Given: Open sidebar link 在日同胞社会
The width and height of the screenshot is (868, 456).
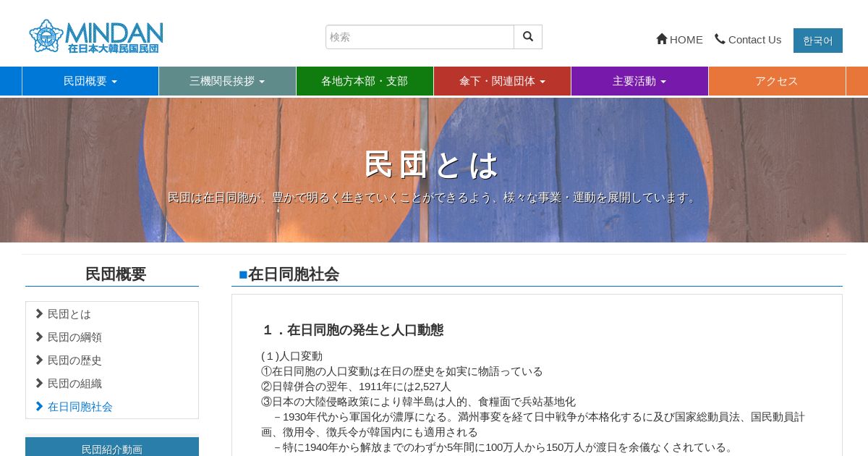Looking at the screenshot, I should pyautogui.click(x=80, y=407).
